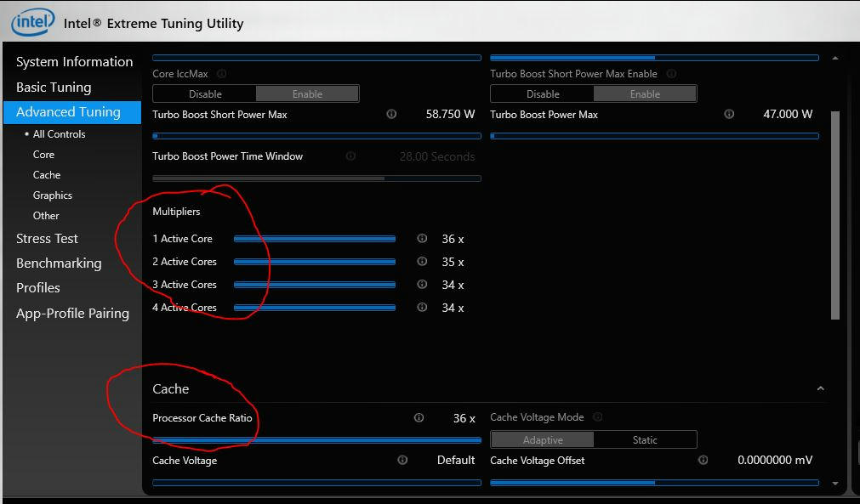Screen dimensions: 860x504
Task: Open Stress Test page
Action: [x=47, y=238]
